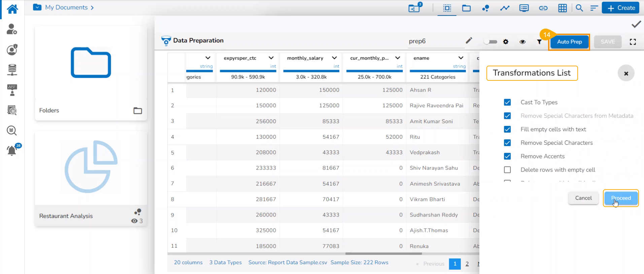Open the folder icon in top toolbar
The image size is (644, 274).
click(x=466, y=8)
